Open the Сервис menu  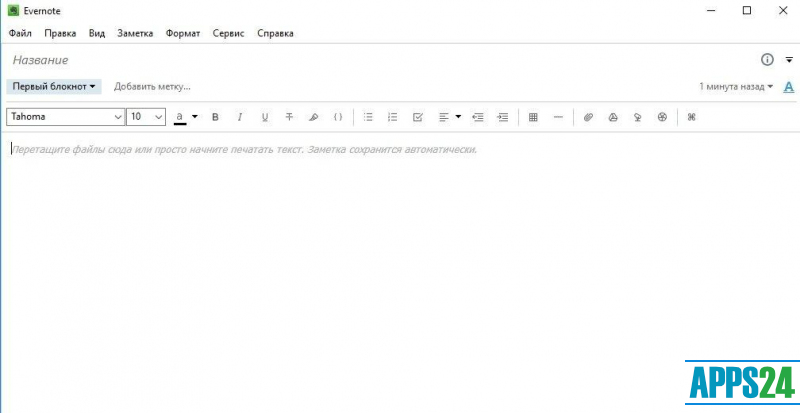coord(228,33)
